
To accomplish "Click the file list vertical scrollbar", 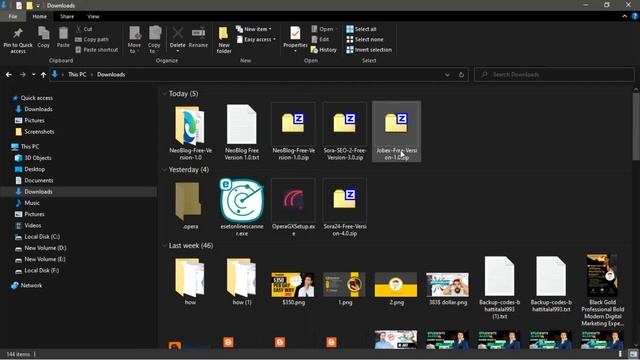I will (x=636, y=127).
